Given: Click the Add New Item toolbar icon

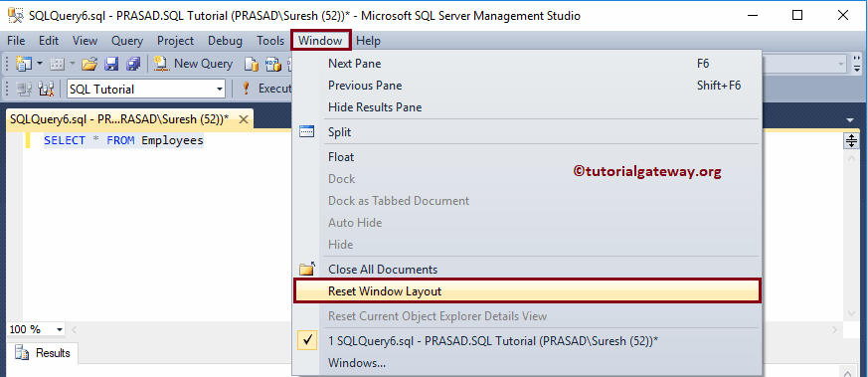Looking at the screenshot, I should (57, 64).
